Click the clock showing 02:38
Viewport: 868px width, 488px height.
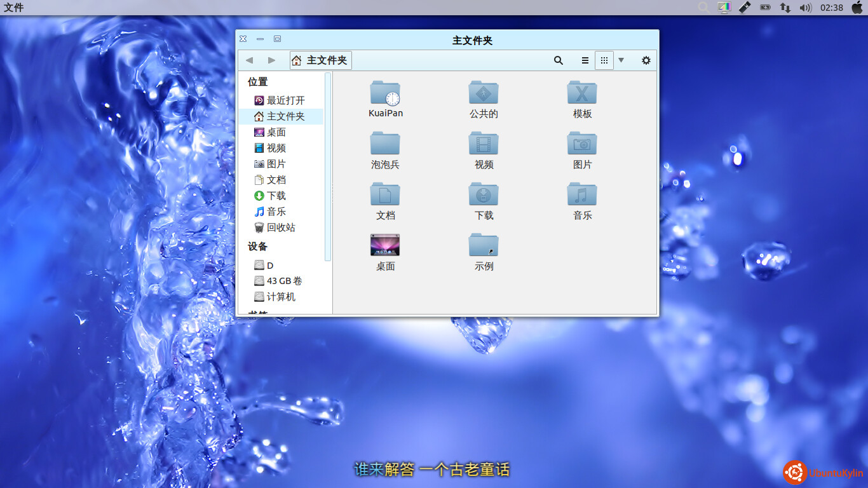pyautogui.click(x=831, y=8)
